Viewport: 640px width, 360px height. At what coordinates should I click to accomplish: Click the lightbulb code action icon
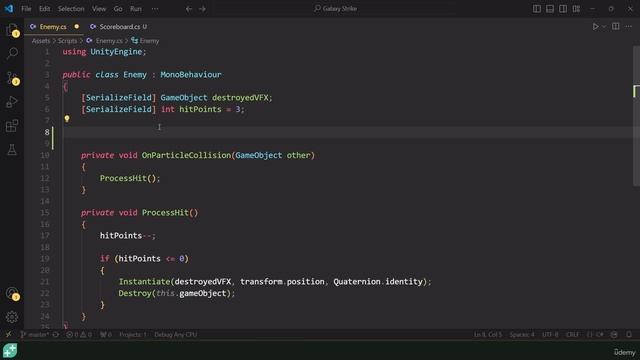tap(67, 119)
